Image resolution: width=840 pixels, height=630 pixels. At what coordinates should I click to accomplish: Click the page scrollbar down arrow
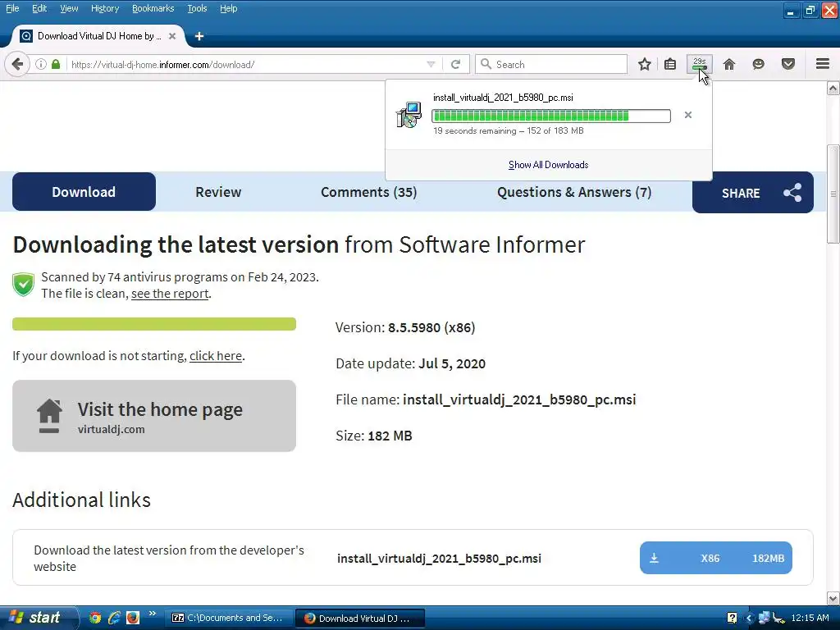(833, 598)
